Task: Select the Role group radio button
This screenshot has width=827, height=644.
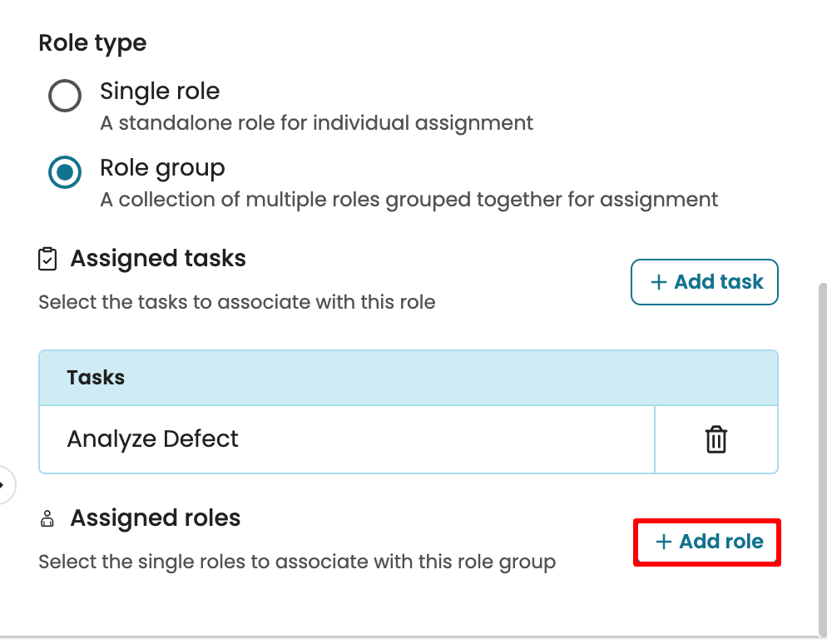Action: [65, 172]
